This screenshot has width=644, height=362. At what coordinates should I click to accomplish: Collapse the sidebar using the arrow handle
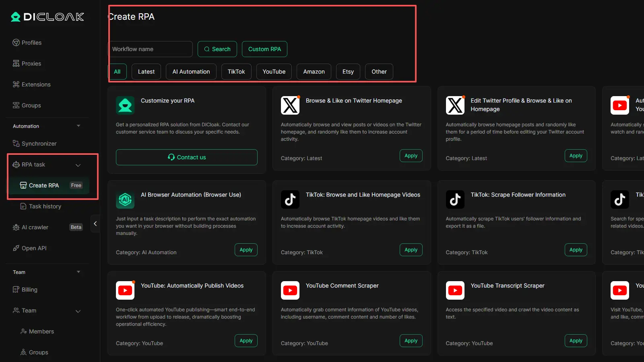(x=95, y=224)
